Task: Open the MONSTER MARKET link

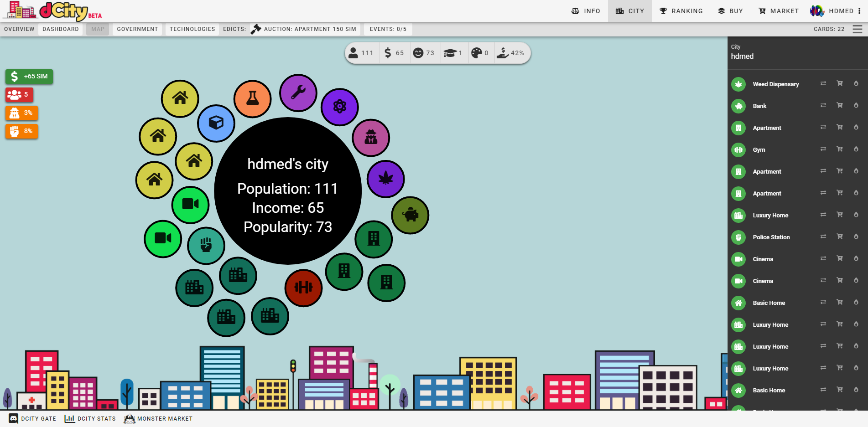Action: pos(158,419)
